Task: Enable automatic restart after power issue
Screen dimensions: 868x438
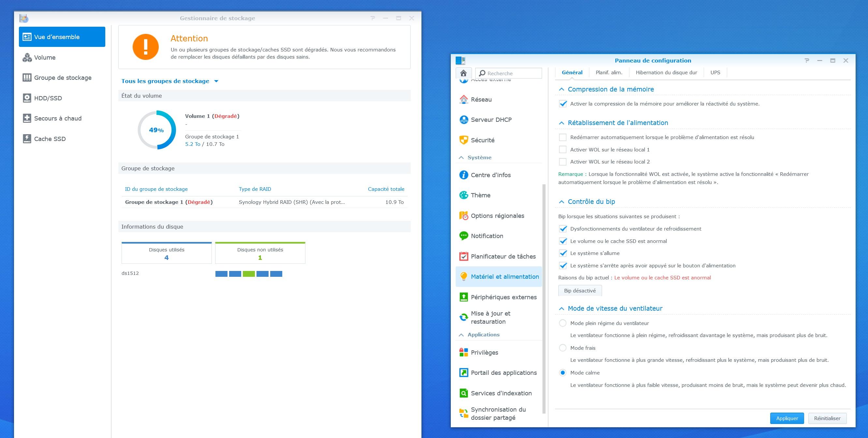Action: [563, 137]
